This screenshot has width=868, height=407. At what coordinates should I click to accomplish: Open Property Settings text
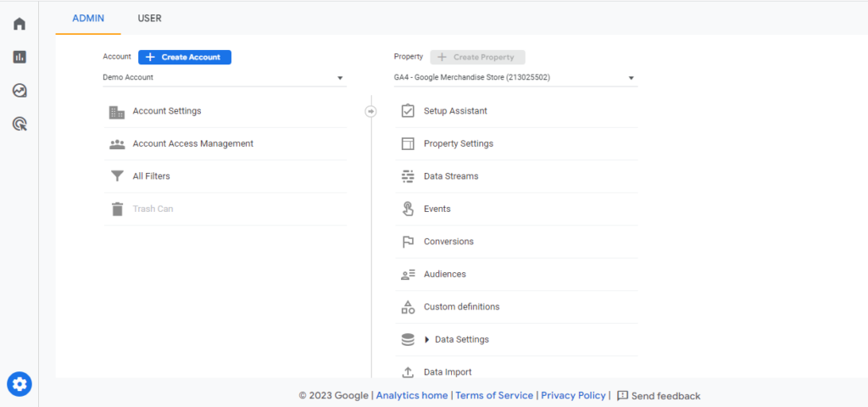(x=459, y=144)
